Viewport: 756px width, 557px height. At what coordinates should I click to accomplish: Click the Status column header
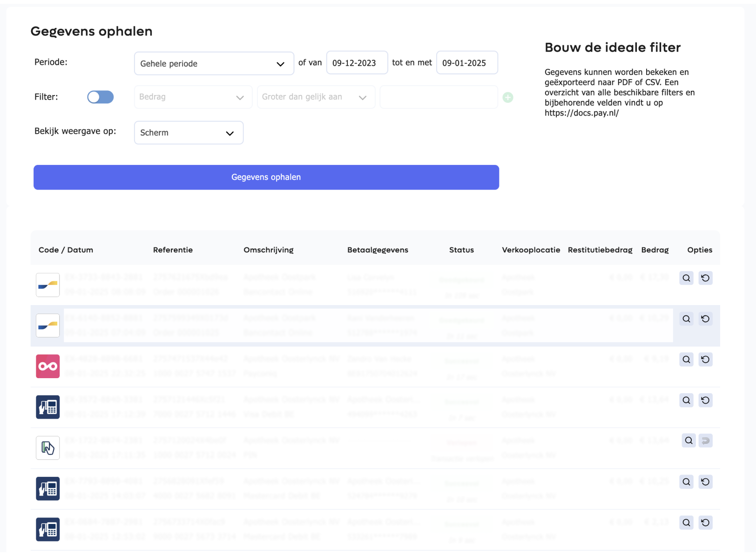pyautogui.click(x=461, y=250)
